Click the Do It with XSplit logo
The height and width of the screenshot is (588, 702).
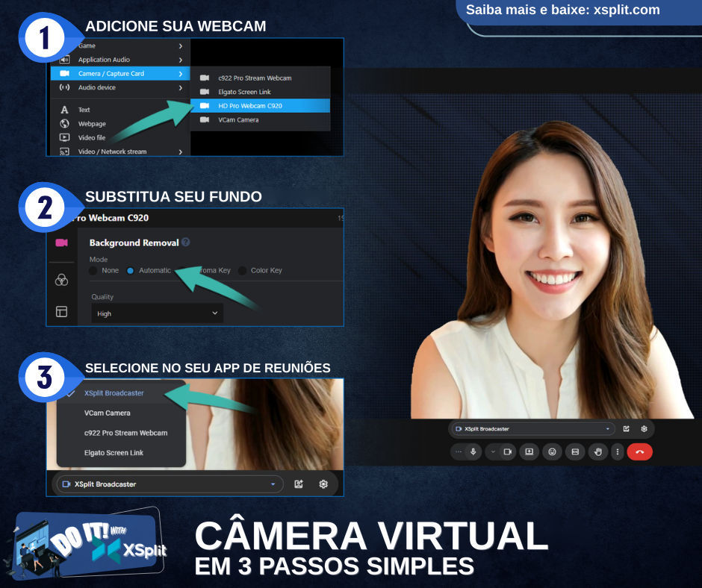click(x=86, y=542)
